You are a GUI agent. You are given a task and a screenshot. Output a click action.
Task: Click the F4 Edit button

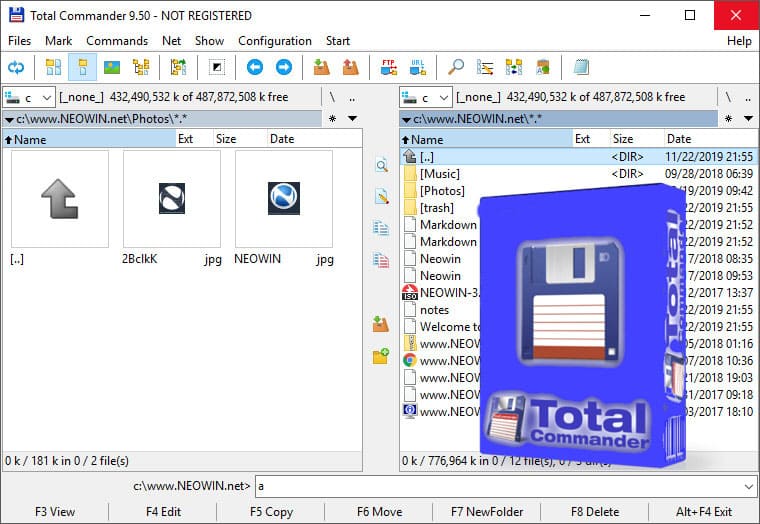click(163, 512)
